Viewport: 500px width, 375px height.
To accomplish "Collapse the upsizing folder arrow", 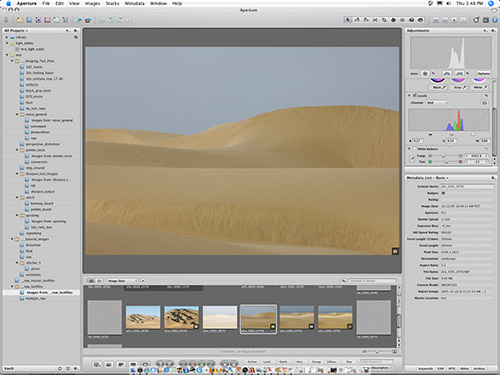I will pyautogui.click(x=17, y=215).
